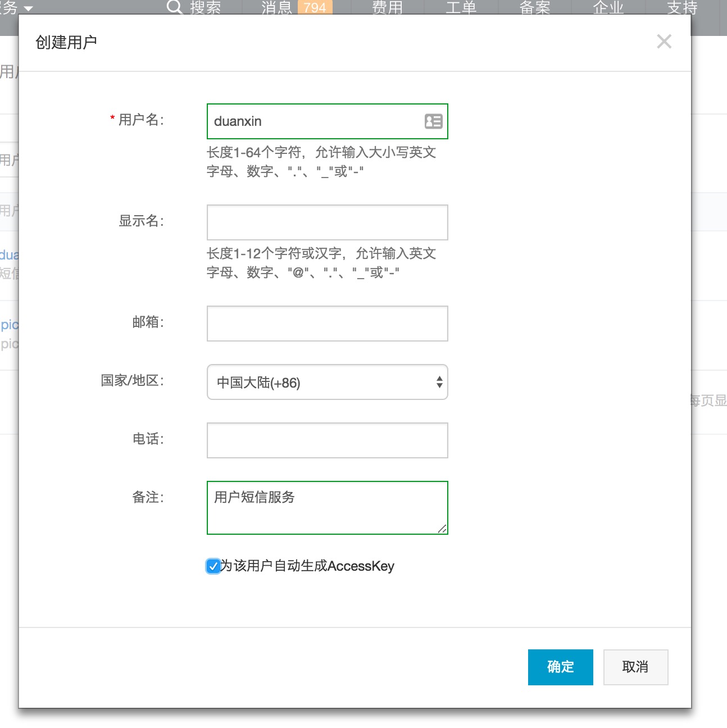727x728 pixels.
Task: Close the 创建用户 dialog with the X
Action: pyautogui.click(x=664, y=42)
